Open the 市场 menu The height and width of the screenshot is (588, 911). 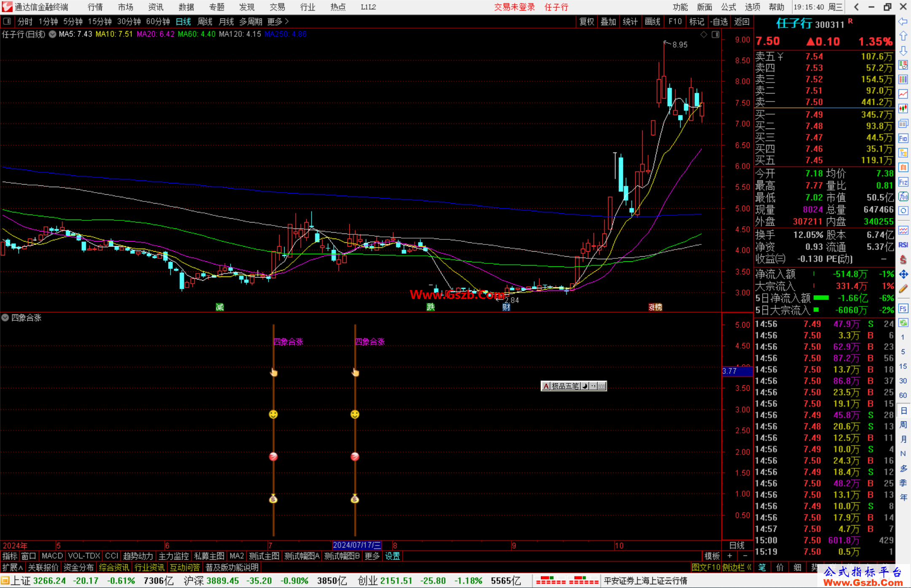tap(125, 7)
